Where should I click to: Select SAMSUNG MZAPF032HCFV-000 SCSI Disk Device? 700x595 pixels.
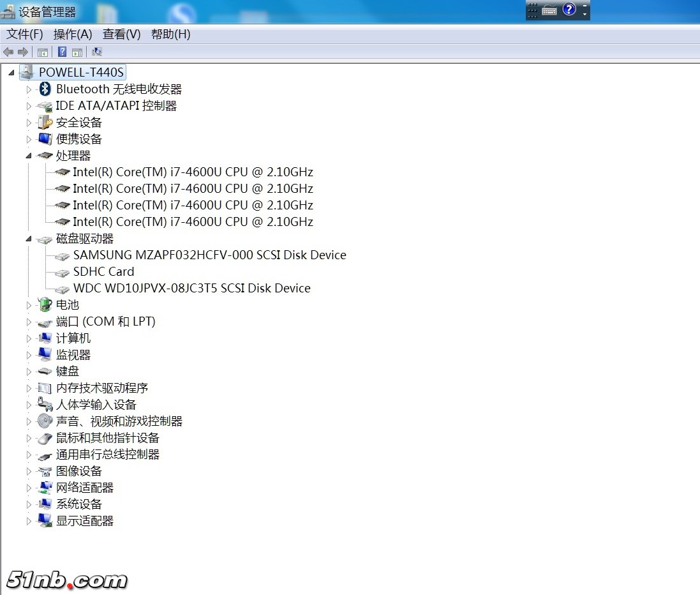(209, 255)
